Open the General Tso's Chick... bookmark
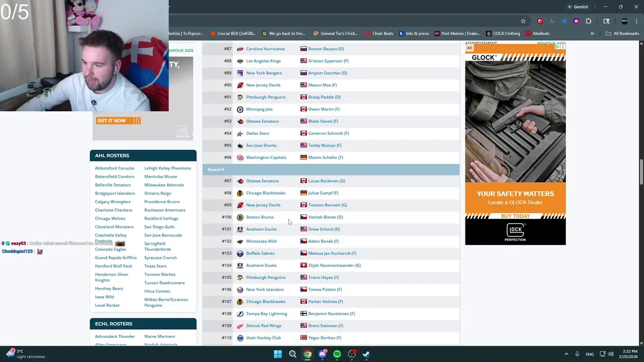Image resolution: width=644 pixels, height=362 pixels. [335, 34]
